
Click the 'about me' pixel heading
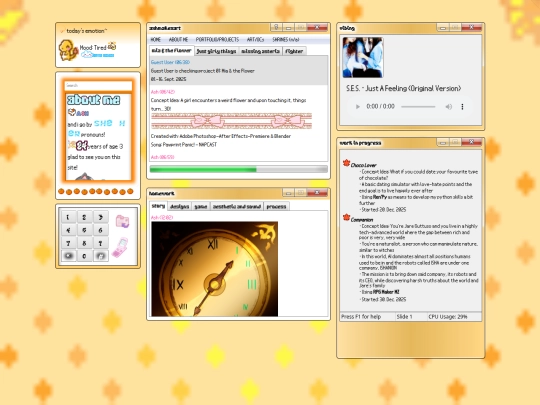coord(93,100)
